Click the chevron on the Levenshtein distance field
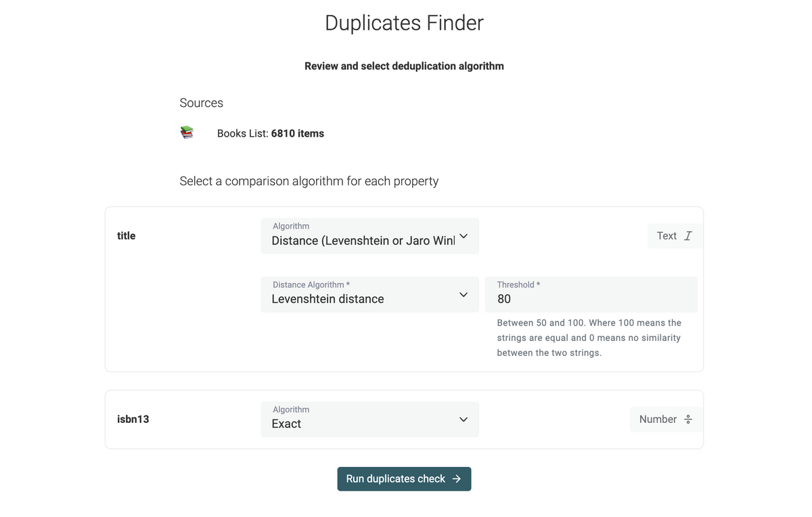The width and height of the screenshot is (812, 517). 464,295
